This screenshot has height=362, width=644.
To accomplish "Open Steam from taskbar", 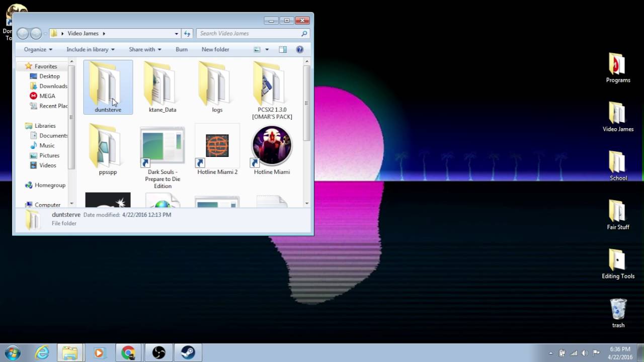I will tap(188, 352).
